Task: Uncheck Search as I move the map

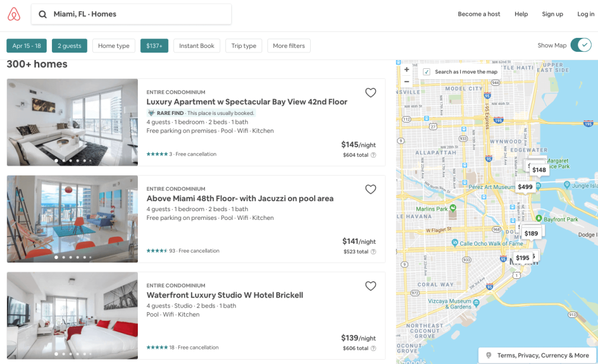Action: tap(426, 72)
